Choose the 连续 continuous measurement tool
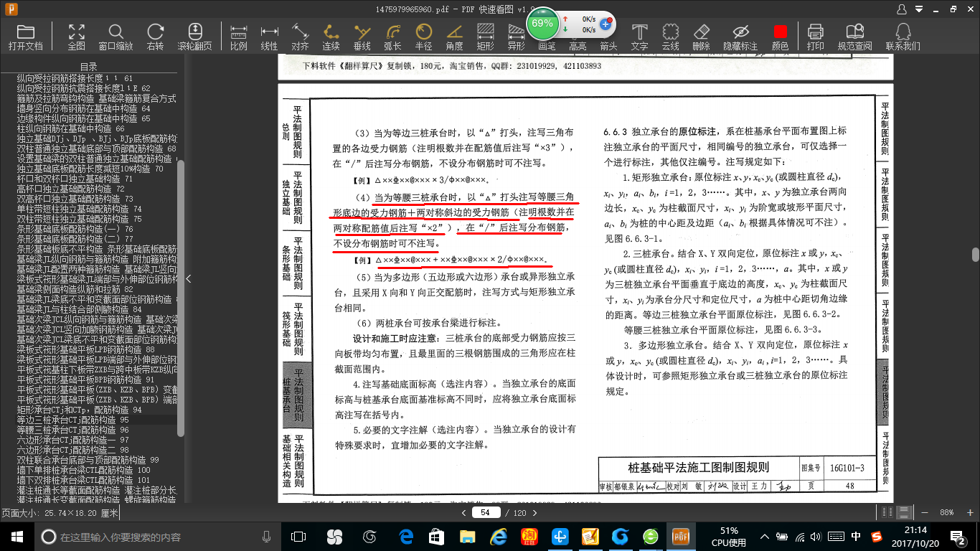Image resolution: width=980 pixels, height=551 pixels. tap(331, 37)
